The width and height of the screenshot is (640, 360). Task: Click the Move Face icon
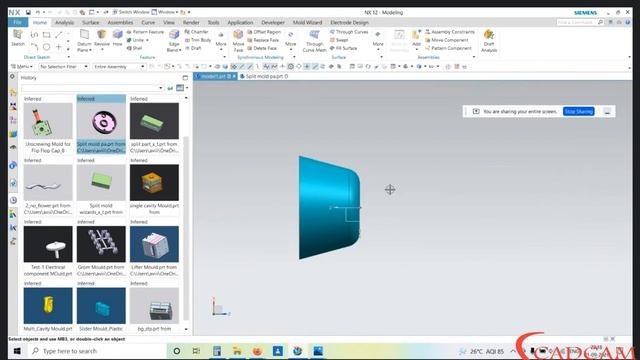click(x=238, y=41)
